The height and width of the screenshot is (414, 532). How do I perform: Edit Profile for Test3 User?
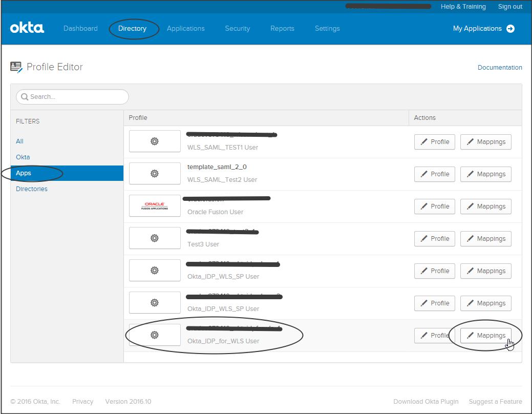coord(435,239)
